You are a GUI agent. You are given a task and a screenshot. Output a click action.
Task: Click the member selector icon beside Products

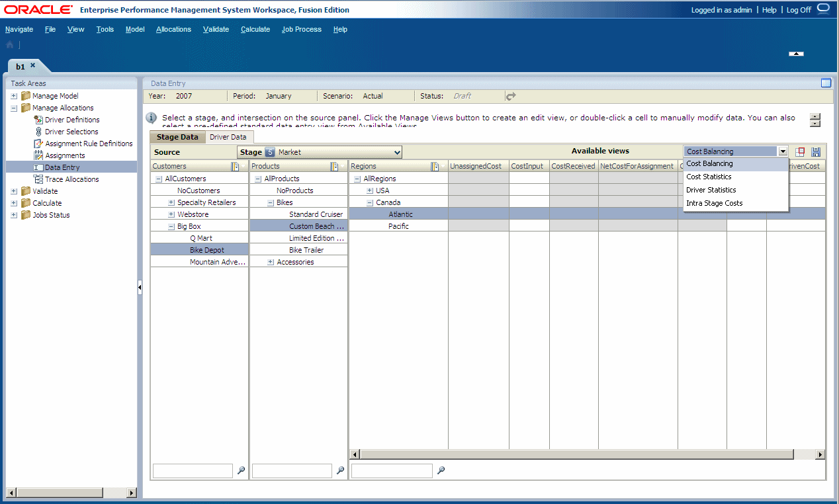pos(333,166)
